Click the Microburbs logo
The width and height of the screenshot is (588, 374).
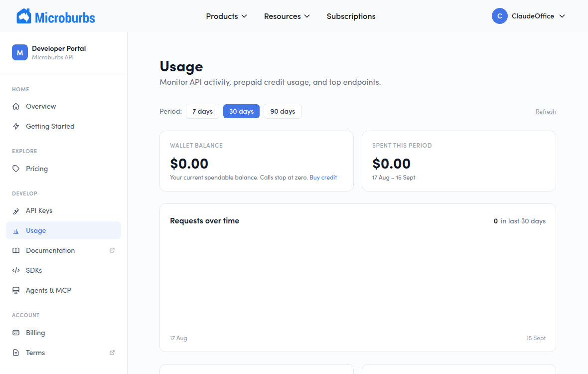[56, 16]
